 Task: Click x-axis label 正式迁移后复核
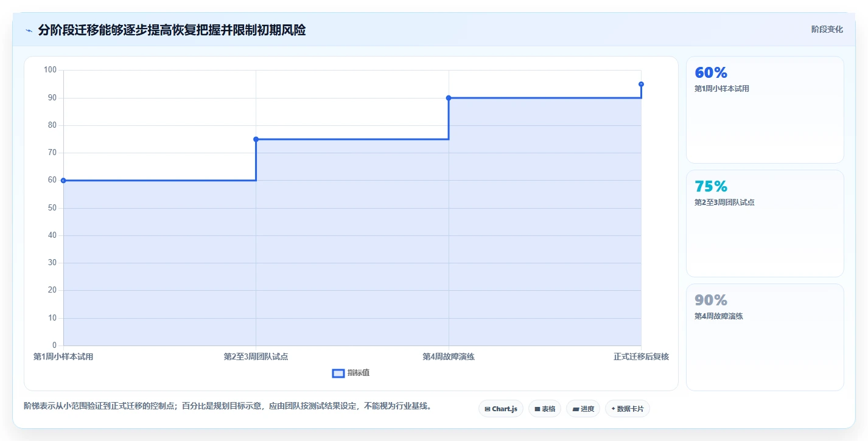point(641,357)
